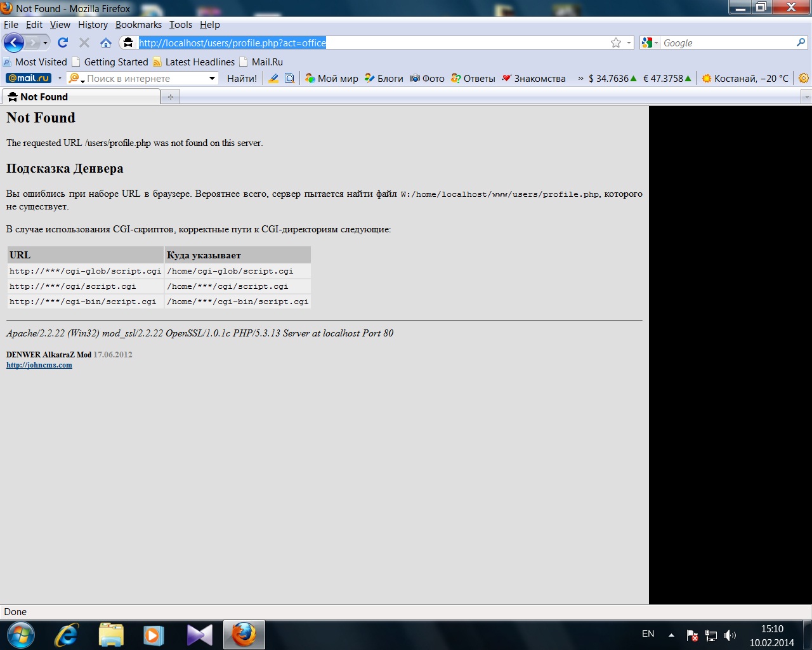Expand the URL bar history dropdown arrow
The height and width of the screenshot is (650, 812).
629,43
